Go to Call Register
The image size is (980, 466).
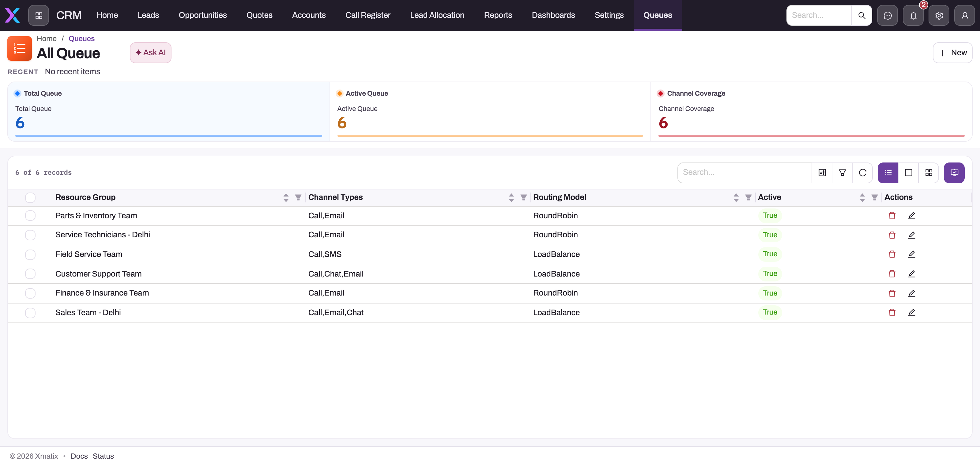point(367,15)
